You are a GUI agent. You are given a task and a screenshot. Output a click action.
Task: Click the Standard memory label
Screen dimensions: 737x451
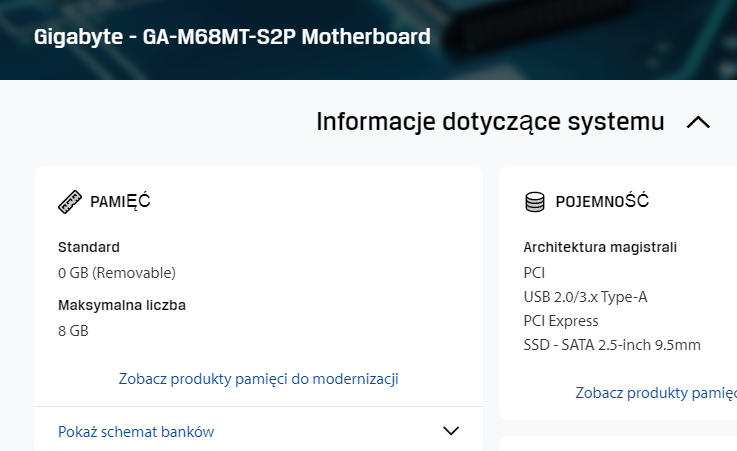pos(89,247)
